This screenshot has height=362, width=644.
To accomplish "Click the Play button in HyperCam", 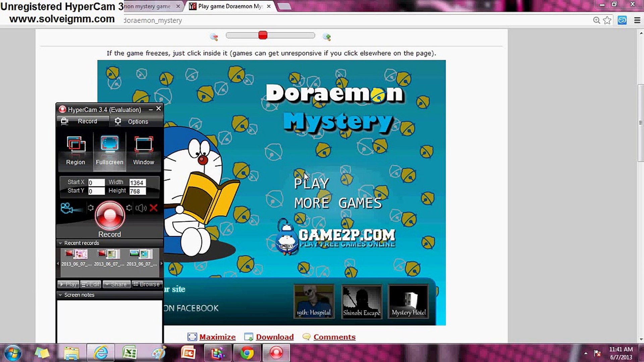I will pyautogui.click(x=68, y=284).
